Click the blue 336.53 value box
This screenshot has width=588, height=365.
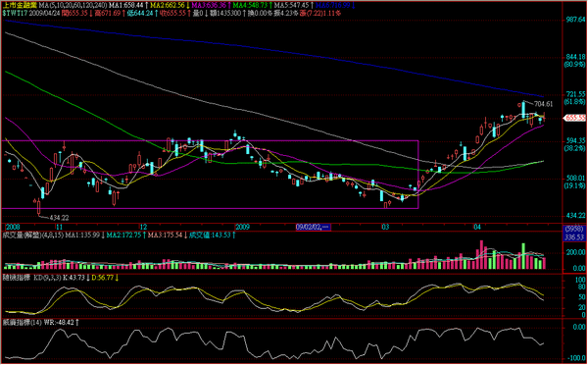(575, 237)
